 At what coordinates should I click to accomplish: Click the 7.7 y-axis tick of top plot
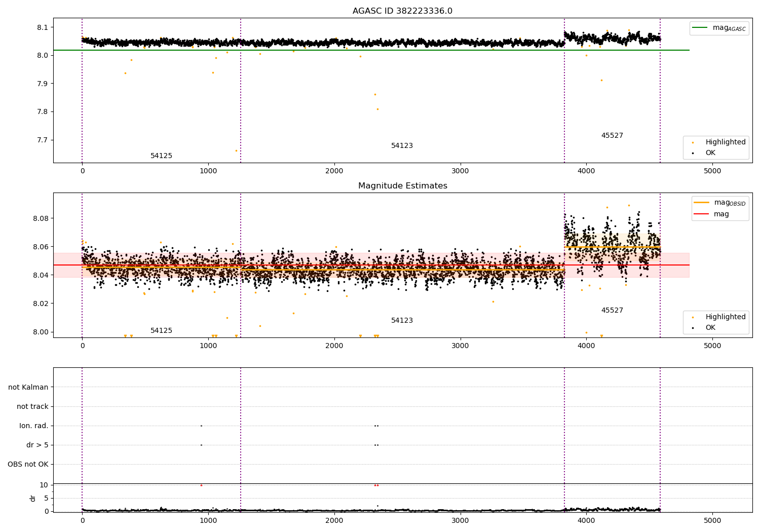click(42, 140)
